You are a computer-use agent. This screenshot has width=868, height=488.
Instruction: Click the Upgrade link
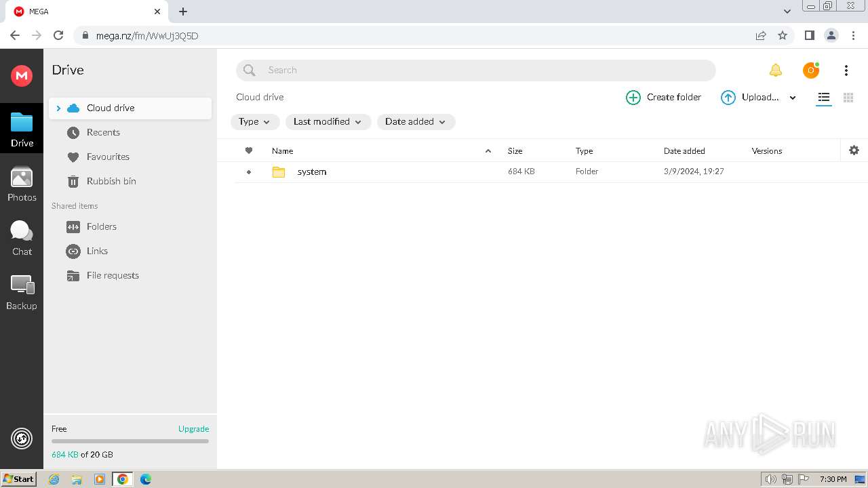[x=193, y=428]
